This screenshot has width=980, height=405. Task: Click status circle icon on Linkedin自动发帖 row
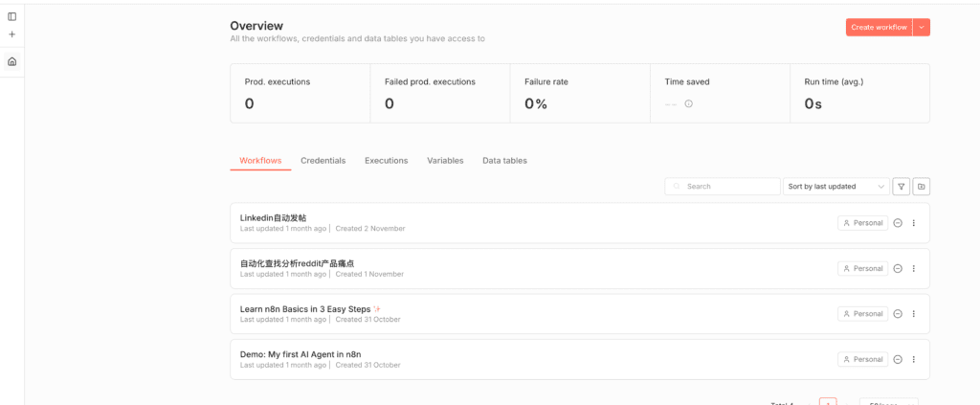click(x=898, y=223)
